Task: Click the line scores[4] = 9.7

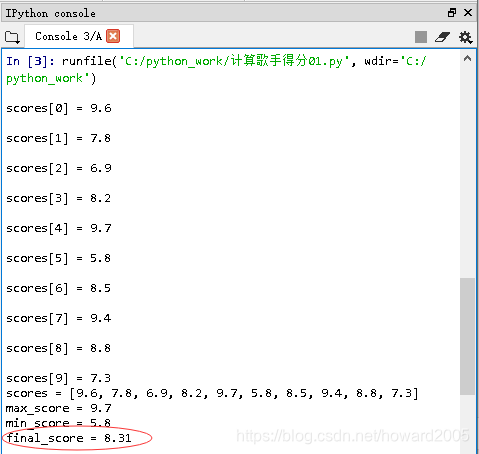Action: click(x=59, y=228)
